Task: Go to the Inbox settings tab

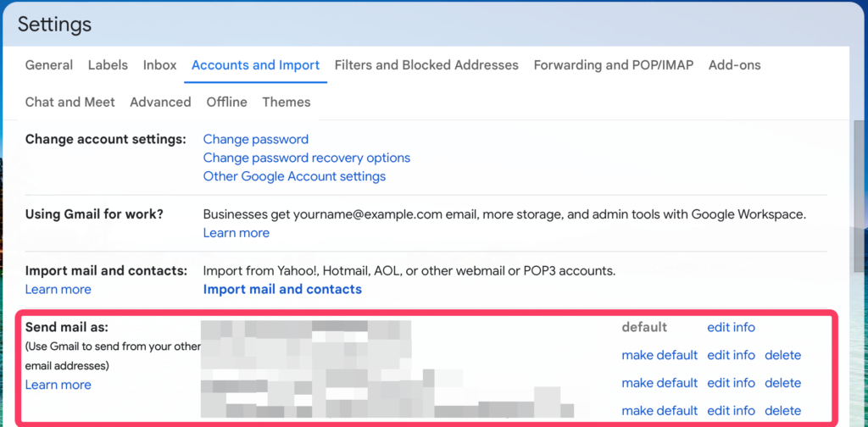Action: [x=160, y=65]
